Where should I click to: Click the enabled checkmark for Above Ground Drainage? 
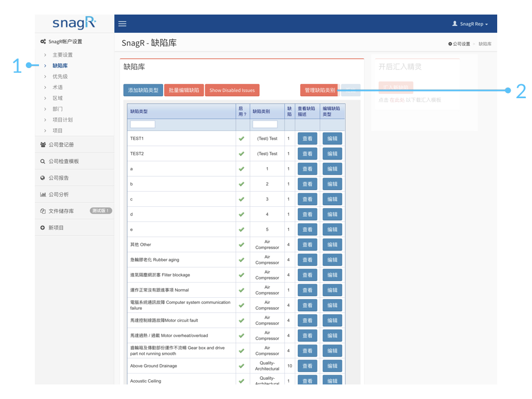(242, 366)
